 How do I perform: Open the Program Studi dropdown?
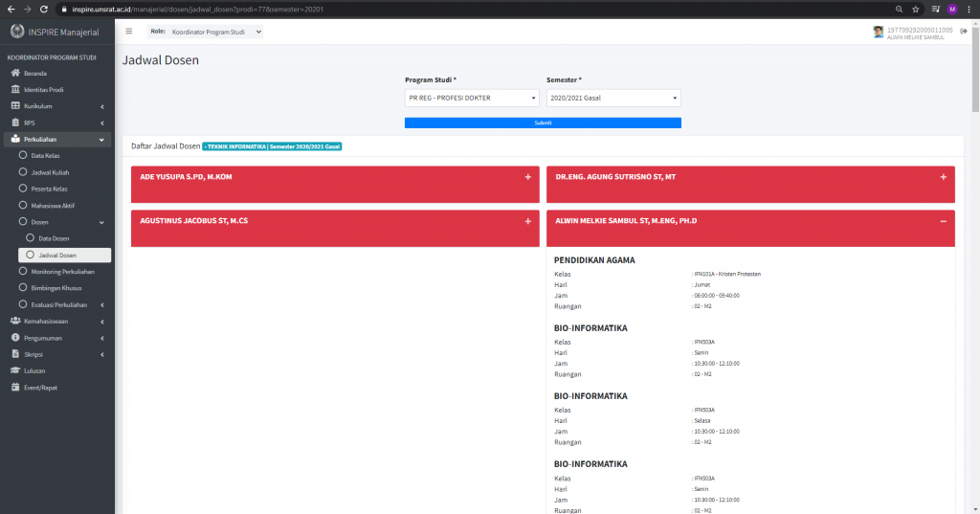point(472,98)
